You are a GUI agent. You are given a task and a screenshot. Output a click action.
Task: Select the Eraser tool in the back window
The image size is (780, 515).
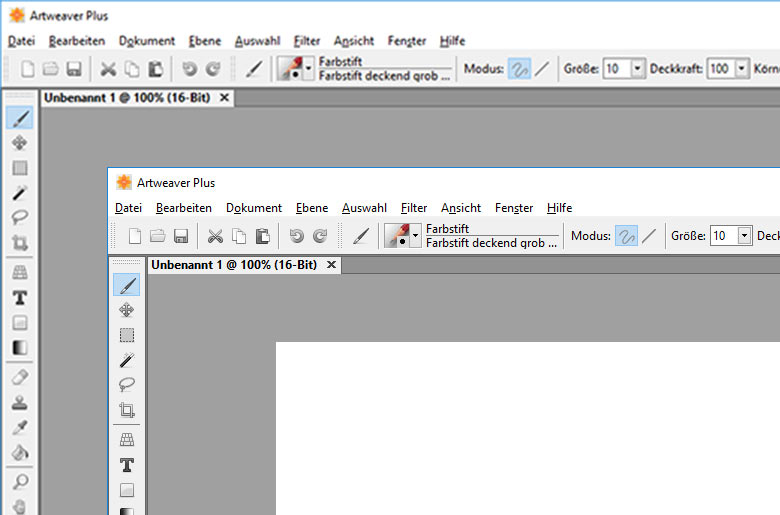tap(20, 378)
